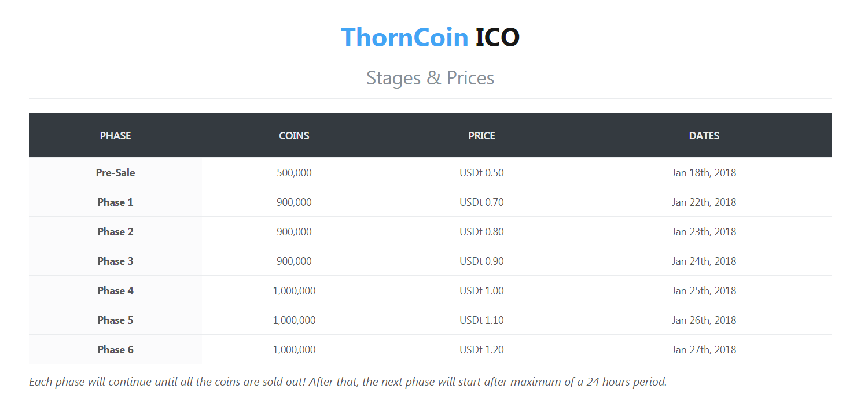
Task: Select the Phase 3 row label
Action: click(x=115, y=261)
